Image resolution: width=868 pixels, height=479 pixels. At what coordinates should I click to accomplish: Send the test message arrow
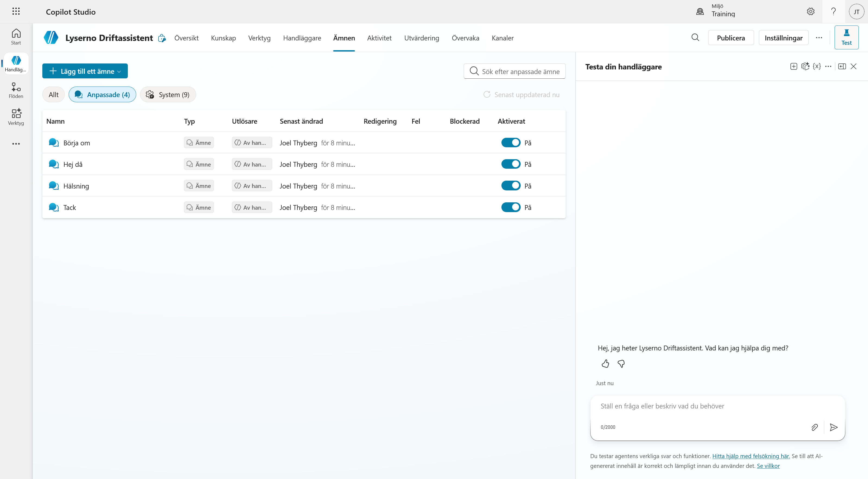point(834,427)
